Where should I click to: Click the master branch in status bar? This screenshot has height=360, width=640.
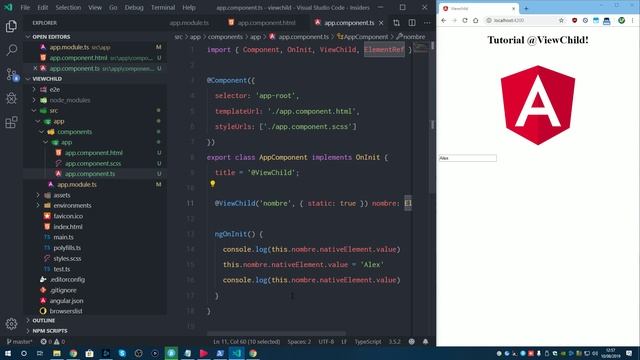point(19,342)
